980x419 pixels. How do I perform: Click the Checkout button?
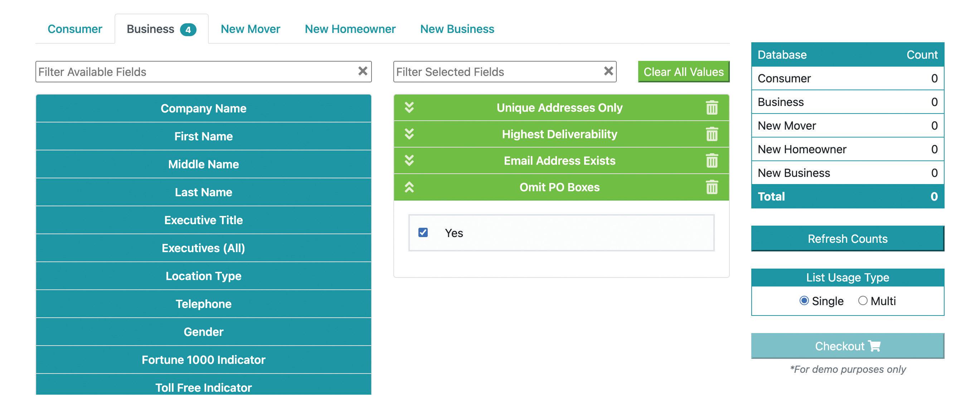(x=848, y=346)
